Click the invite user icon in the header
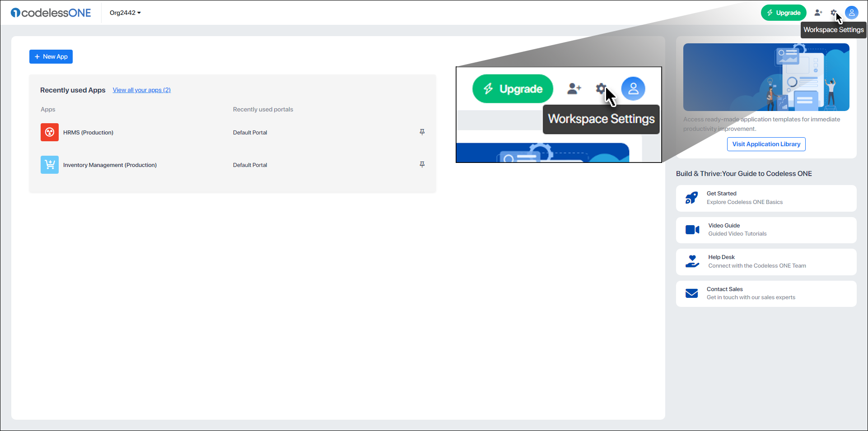 tap(818, 13)
